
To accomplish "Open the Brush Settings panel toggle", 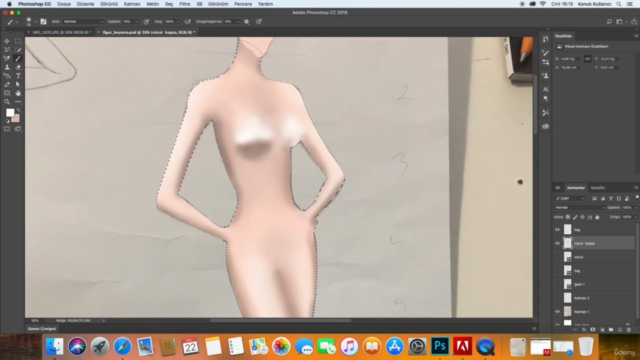I will pos(43,22).
